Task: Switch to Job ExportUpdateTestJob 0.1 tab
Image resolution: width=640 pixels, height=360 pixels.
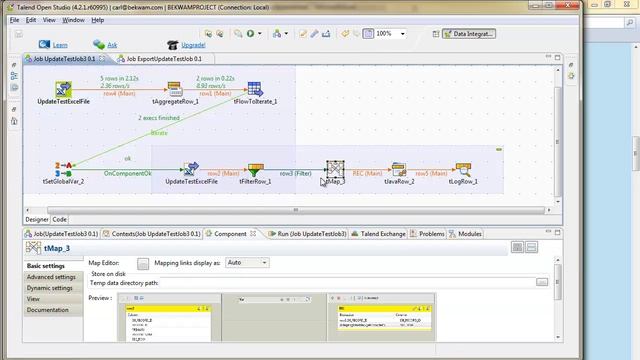Action: click(163, 59)
